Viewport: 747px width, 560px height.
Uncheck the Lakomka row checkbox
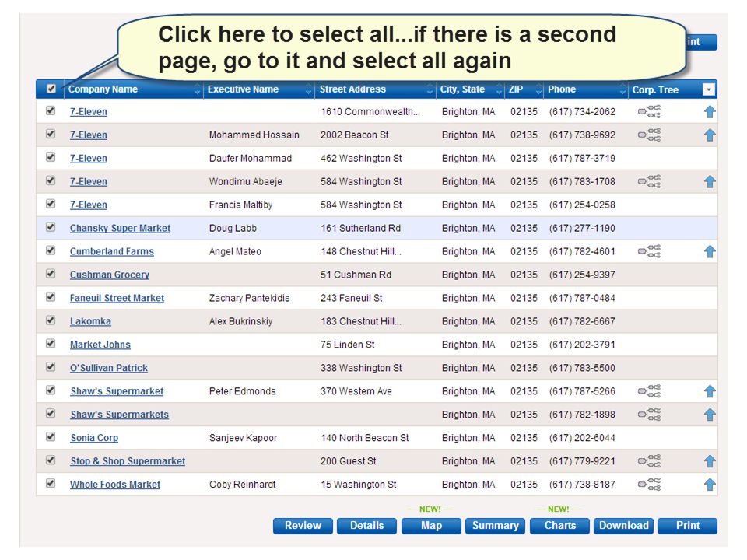click(51, 320)
